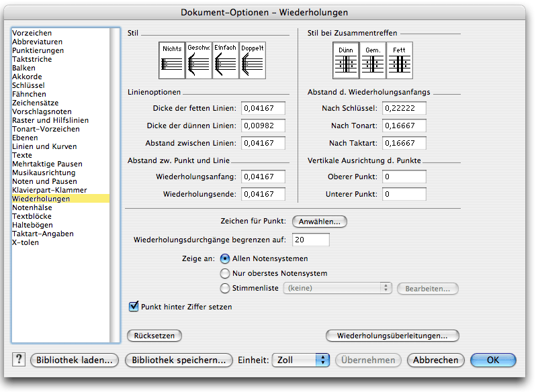The height and width of the screenshot is (392, 538).
Task: Pick the Fett back-to-back style
Action: 400,60
